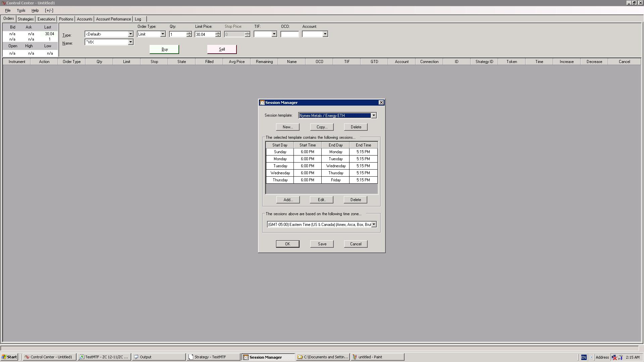
Task: Click the green Buy button
Action: point(164,49)
